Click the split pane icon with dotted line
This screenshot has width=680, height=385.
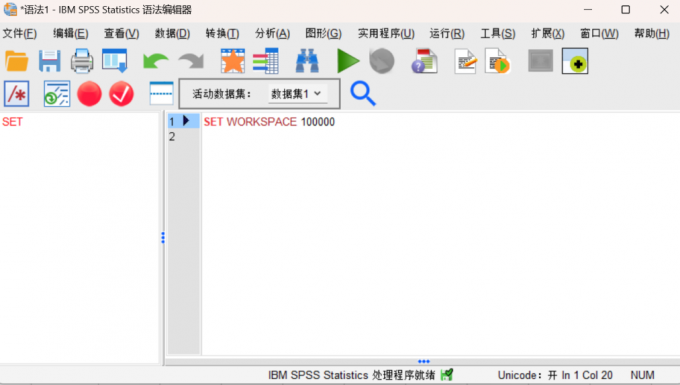(x=161, y=93)
